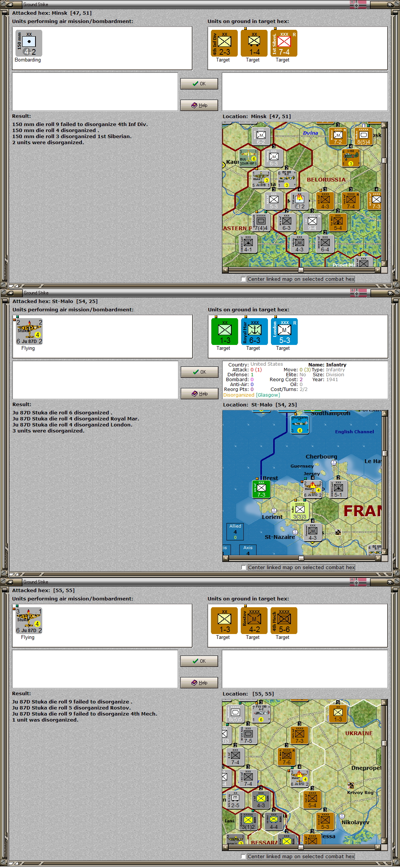Select Royal Mar 6-3 target unit
The image size is (400, 868).
tap(254, 332)
